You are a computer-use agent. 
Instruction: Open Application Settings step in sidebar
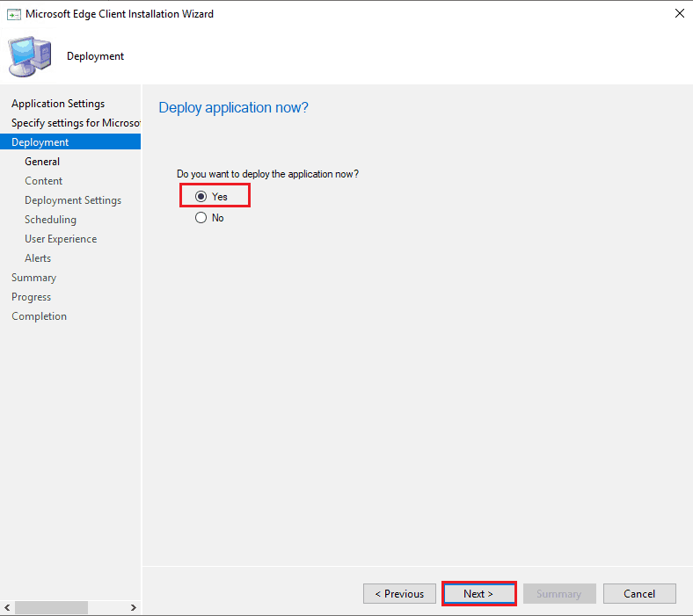[x=58, y=104]
